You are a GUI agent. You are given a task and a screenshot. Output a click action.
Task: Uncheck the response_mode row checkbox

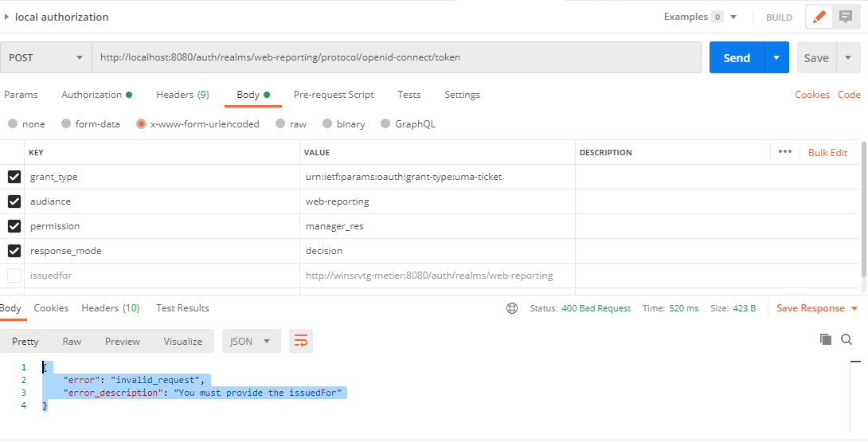(14, 251)
